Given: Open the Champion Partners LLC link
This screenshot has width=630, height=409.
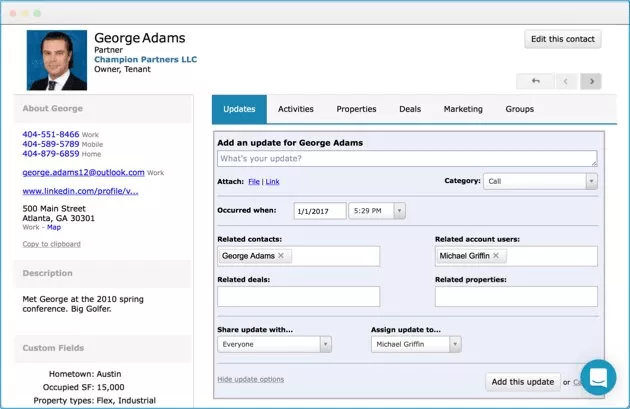Looking at the screenshot, I should (145, 59).
